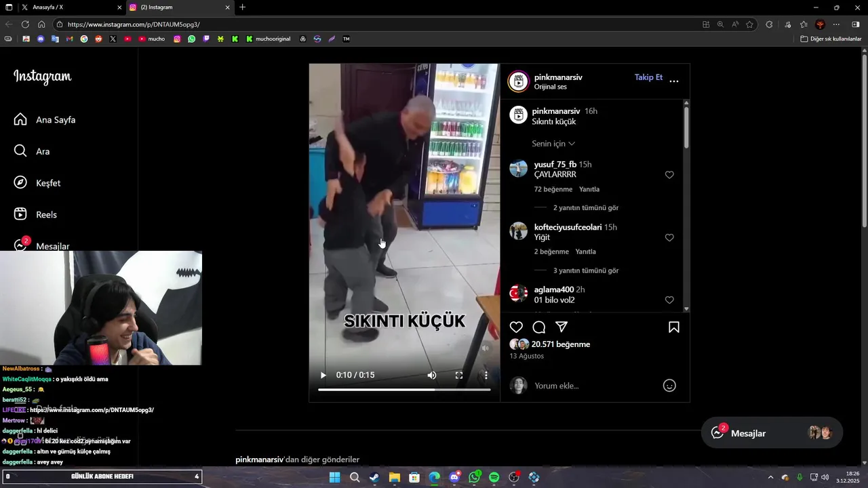Open the browser settings ellipsis menu
The height and width of the screenshot is (488, 868).
(837, 24)
